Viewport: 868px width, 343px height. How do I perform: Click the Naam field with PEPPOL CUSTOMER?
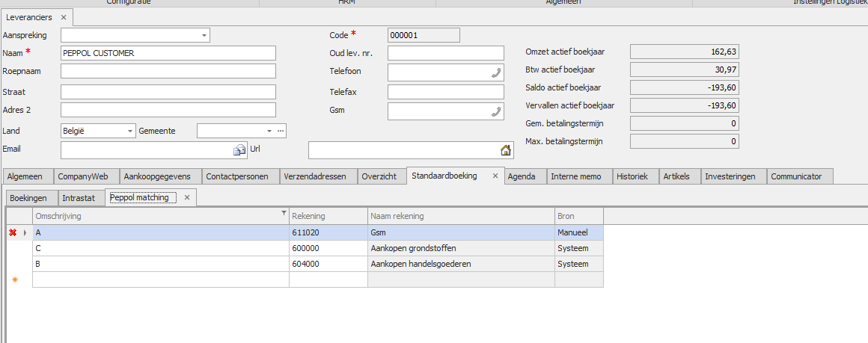(x=168, y=53)
